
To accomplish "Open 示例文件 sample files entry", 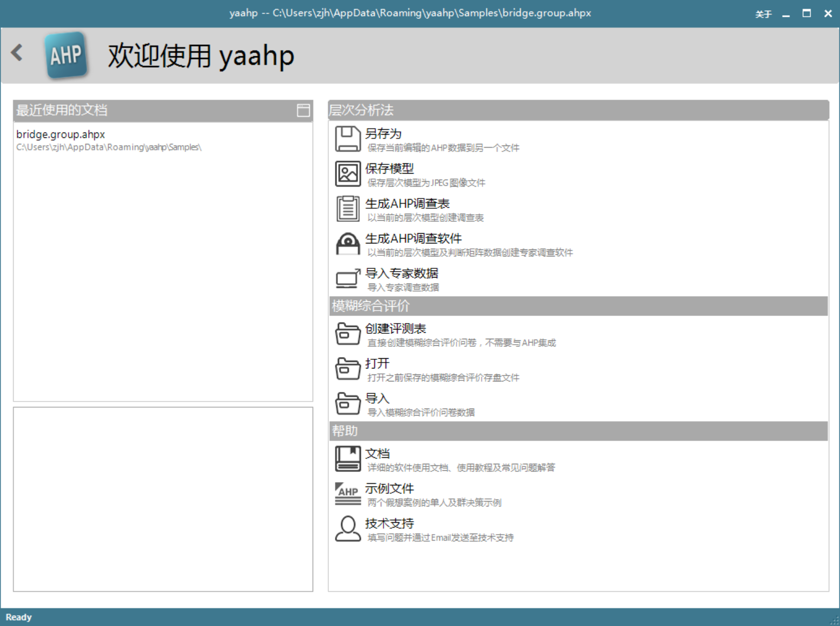I will [x=389, y=489].
